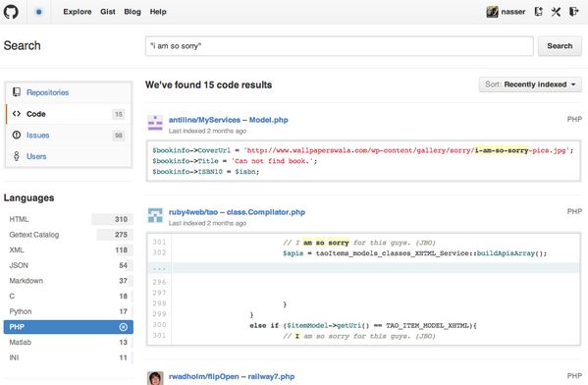Click the nasser profile avatar
The width and height of the screenshot is (588, 385).
pos(492,12)
